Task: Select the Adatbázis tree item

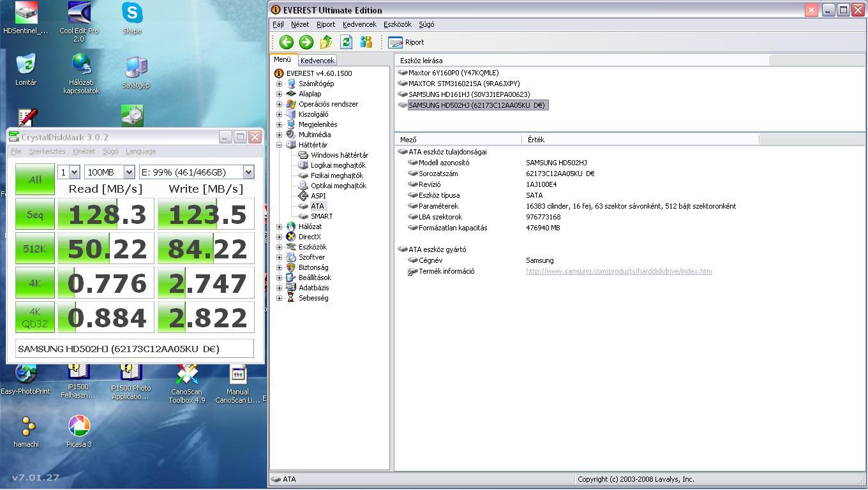Action: pos(313,288)
